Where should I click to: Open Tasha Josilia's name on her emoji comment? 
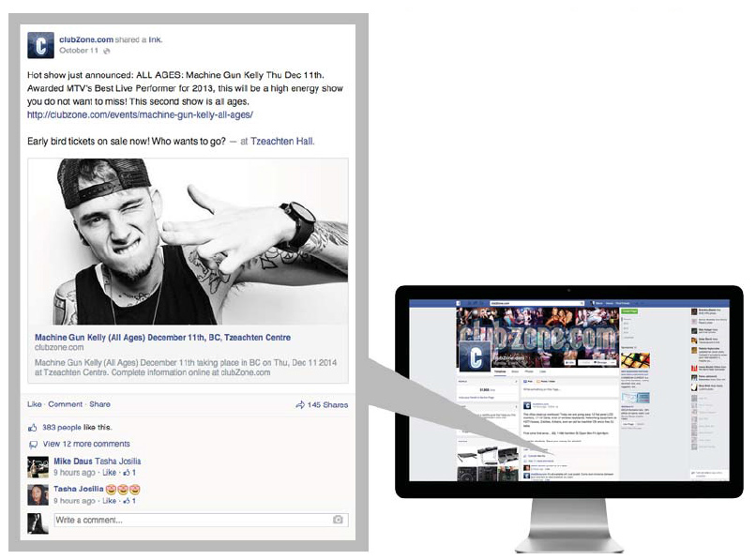(79, 489)
